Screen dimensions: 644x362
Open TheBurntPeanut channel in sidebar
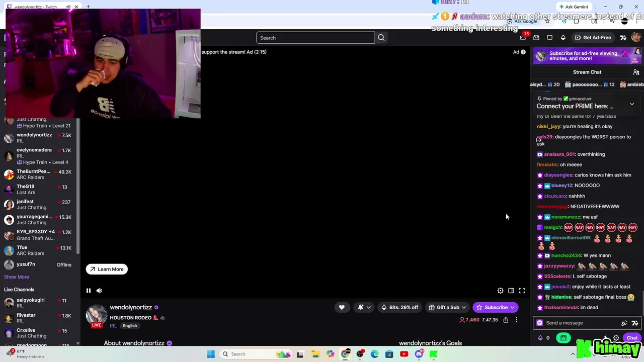point(39,174)
